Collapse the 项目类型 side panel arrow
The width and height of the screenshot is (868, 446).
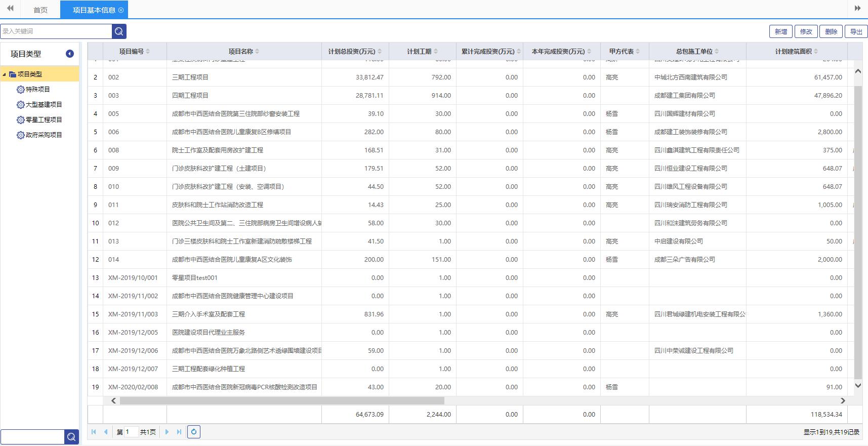point(70,54)
